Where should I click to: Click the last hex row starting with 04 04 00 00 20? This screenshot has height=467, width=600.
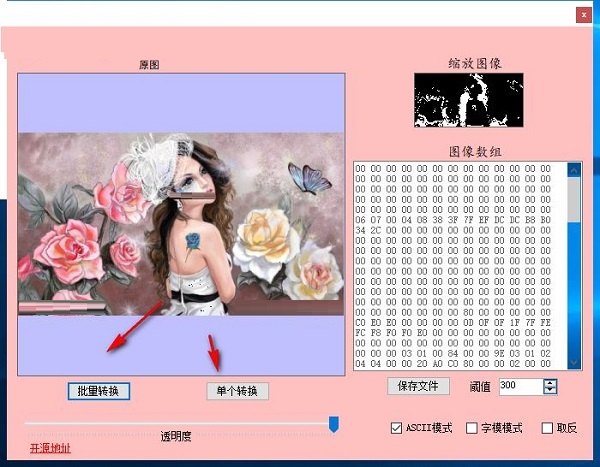pos(453,364)
